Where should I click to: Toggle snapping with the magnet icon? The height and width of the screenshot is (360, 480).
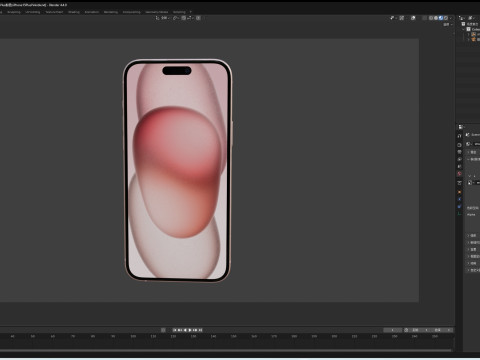click(184, 18)
